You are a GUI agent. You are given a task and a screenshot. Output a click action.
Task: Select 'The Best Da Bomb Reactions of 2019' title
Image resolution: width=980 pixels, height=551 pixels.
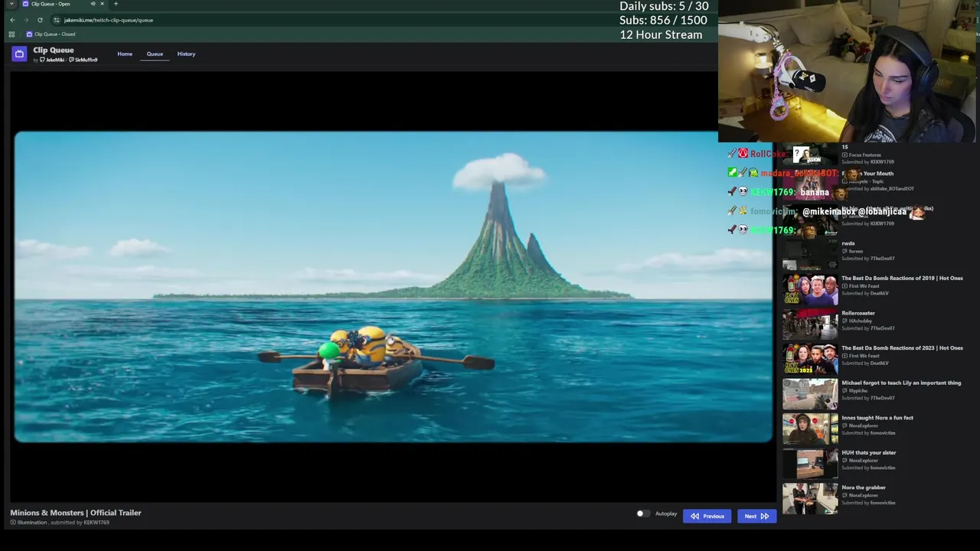click(x=902, y=278)
